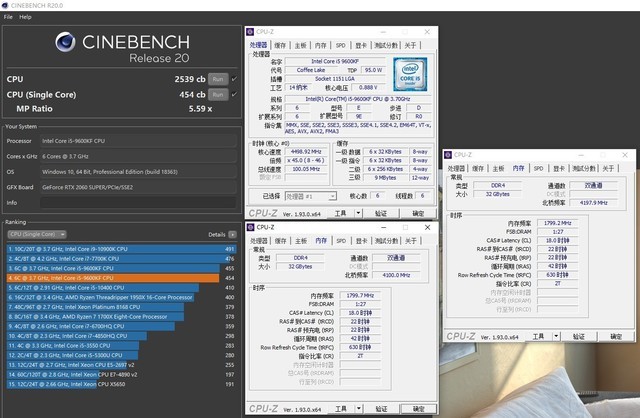Viewport: 640px width, 418px height.
Task: Click 工具 button in bottom CPU-Z window
Action: (x=341, y=409)
